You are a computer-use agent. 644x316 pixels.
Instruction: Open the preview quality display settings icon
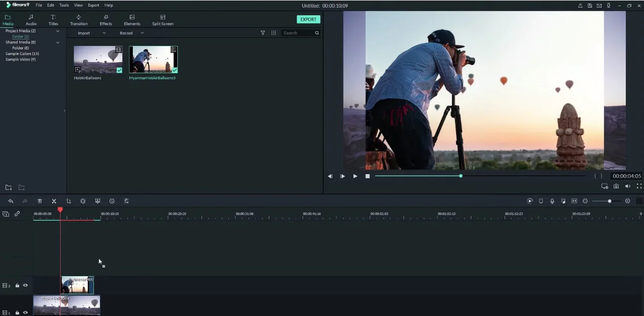tap(605, 186)
